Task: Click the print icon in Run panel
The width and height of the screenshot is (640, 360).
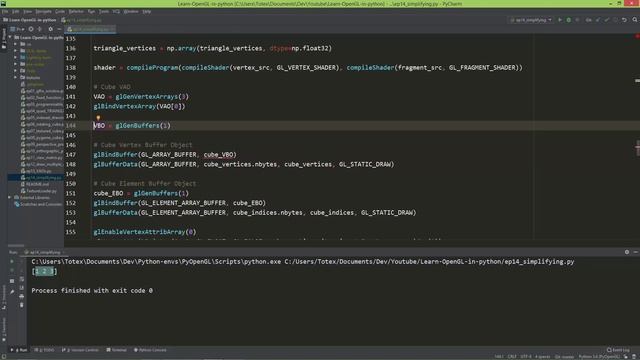Action: (x=22, y=296)
